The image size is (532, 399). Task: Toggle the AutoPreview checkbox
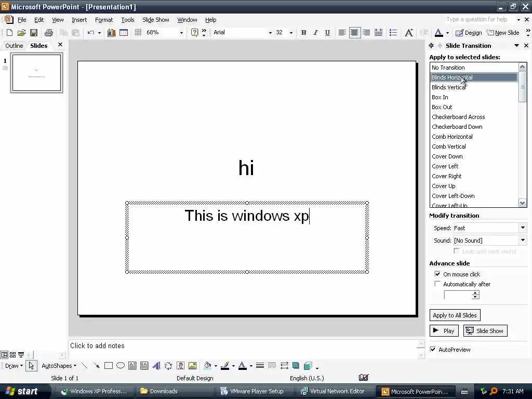point(433,349)
